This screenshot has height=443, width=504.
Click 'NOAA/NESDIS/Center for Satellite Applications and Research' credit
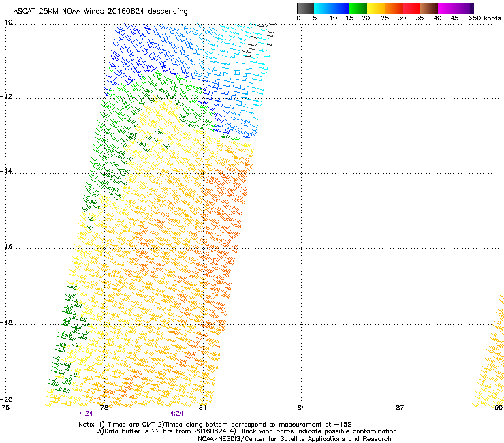click(x=294, y=439)
